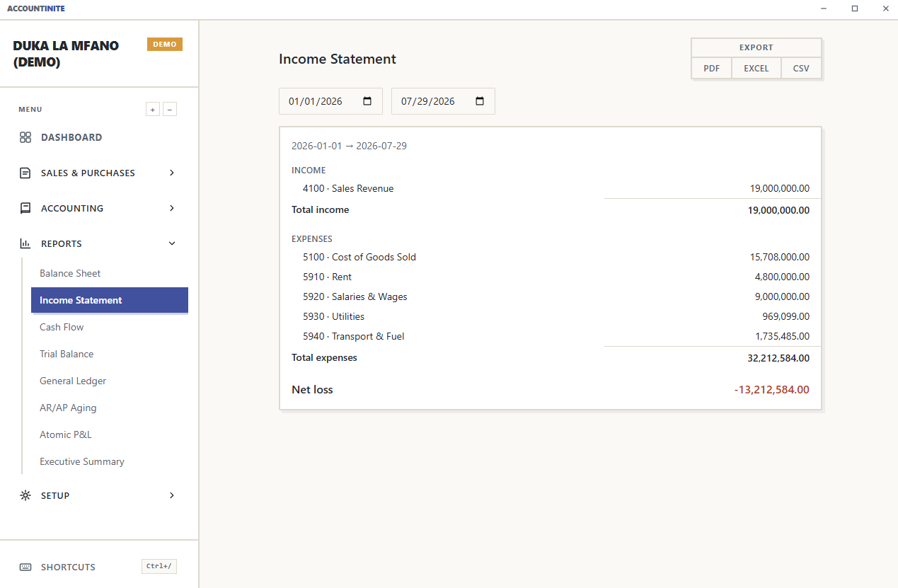Expand the Setup section chevron

pyautogui.click(x=172, y=495)
